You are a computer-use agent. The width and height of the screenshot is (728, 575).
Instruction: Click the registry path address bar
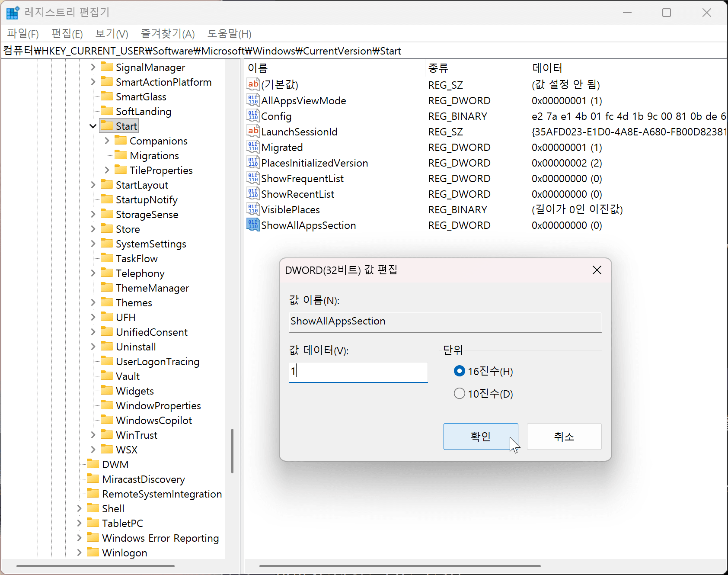364,51
